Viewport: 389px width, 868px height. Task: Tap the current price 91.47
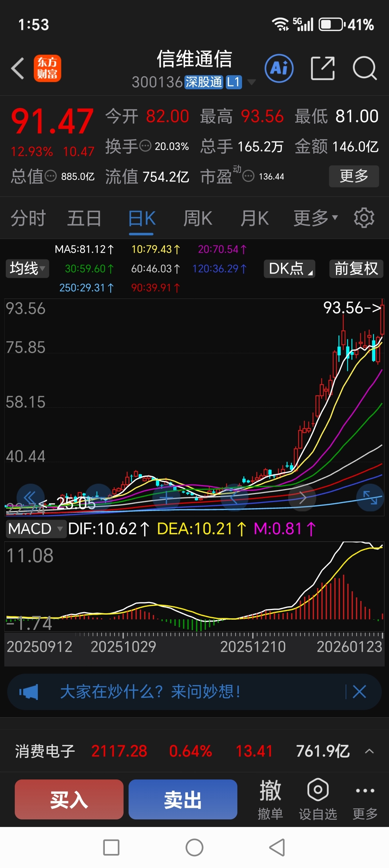click(x=53, y=122)
